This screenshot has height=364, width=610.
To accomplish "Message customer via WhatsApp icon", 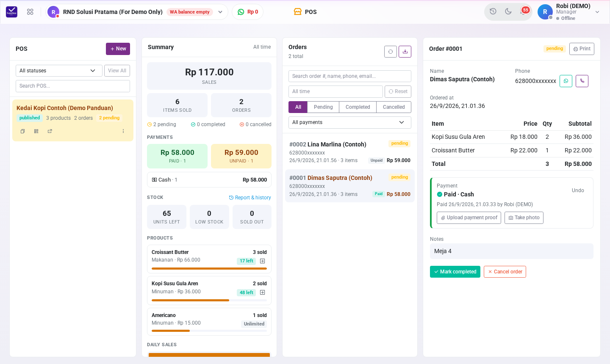I will (566, 81).
